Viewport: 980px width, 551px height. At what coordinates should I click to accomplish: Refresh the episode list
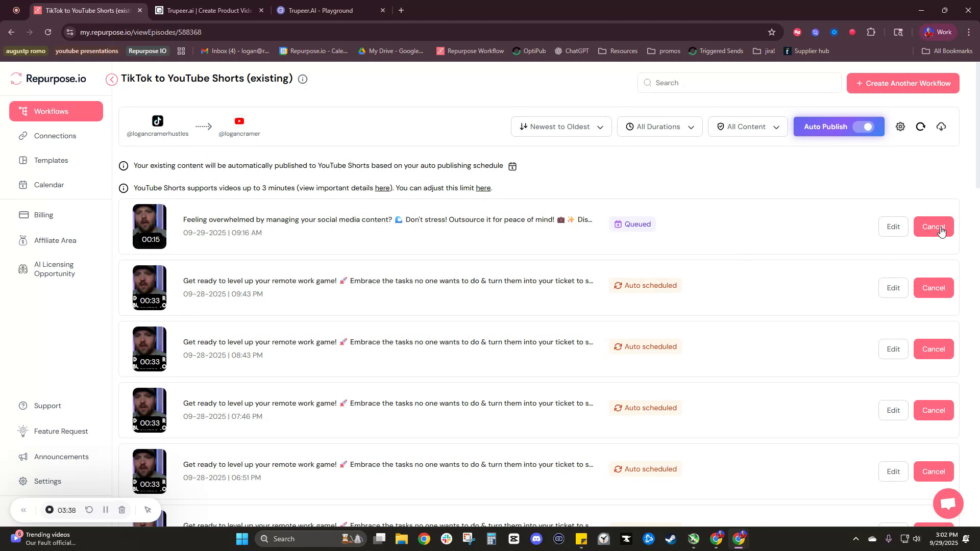(920, 126)
